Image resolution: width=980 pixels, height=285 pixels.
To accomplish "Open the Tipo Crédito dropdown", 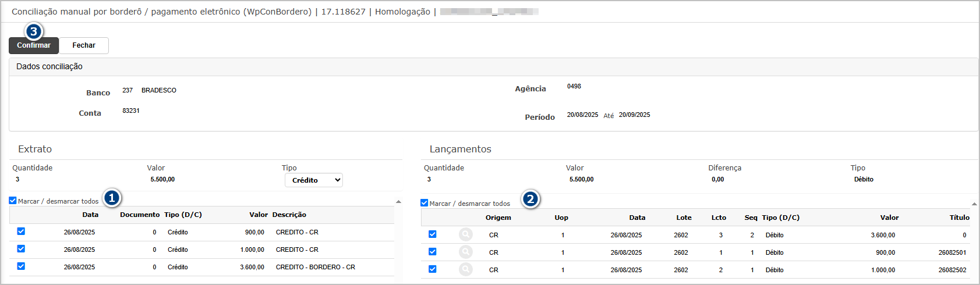I will (x=313, y=180).
